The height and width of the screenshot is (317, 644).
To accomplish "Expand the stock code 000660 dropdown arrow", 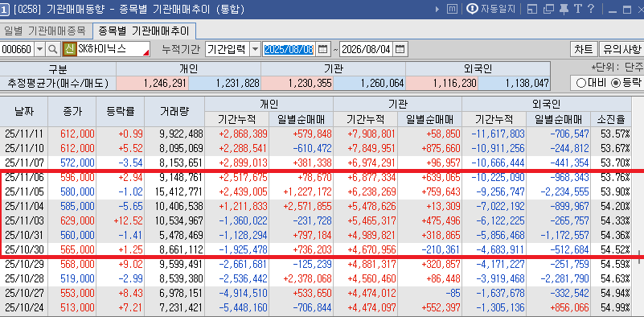I will point(39,50).
